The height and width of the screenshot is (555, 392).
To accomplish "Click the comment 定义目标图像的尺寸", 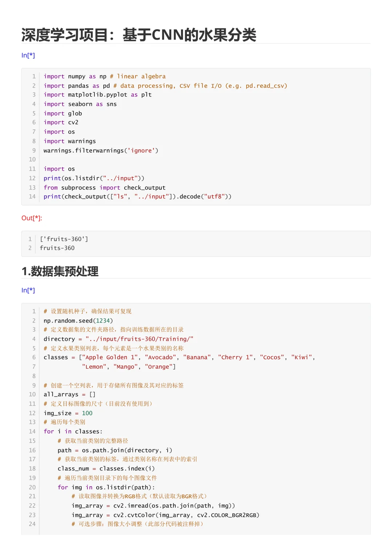I will 99,404.
